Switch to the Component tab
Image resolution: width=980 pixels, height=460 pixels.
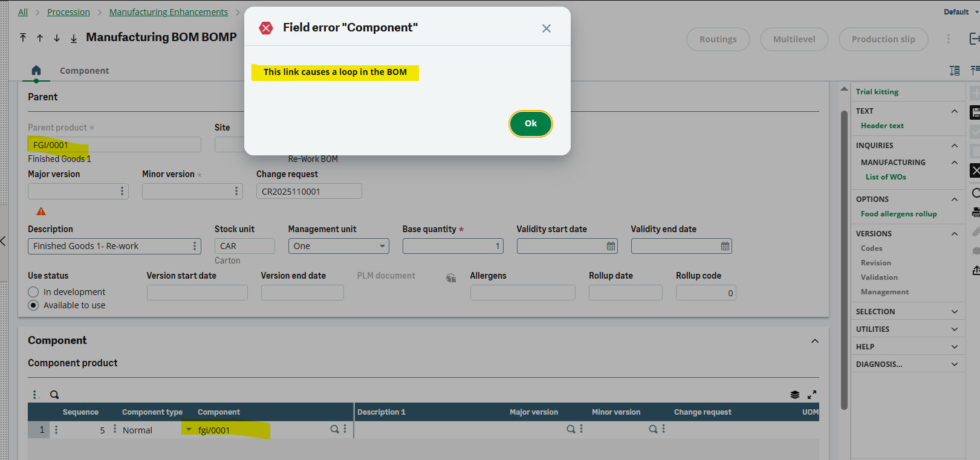[x=84, y=71]
